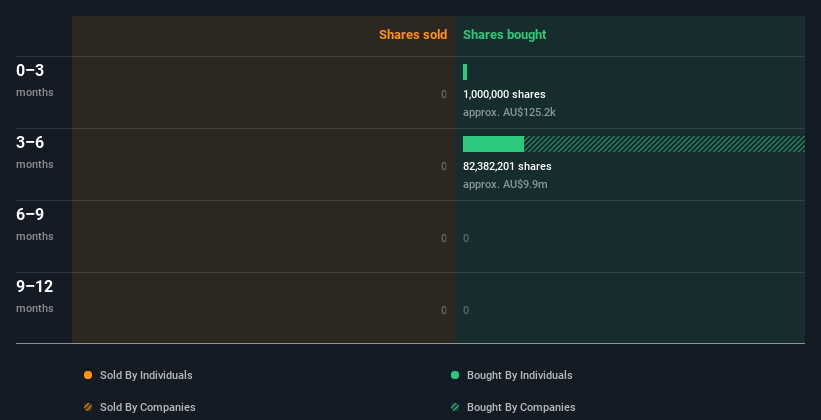
Task: Click shares sold zero in 0–3 months row
Action: (444, 94)
